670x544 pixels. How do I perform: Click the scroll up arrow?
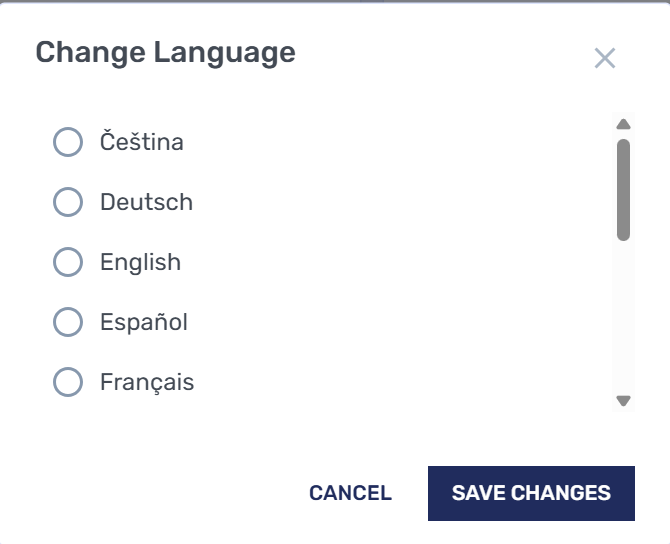click(x=623, y=125)
